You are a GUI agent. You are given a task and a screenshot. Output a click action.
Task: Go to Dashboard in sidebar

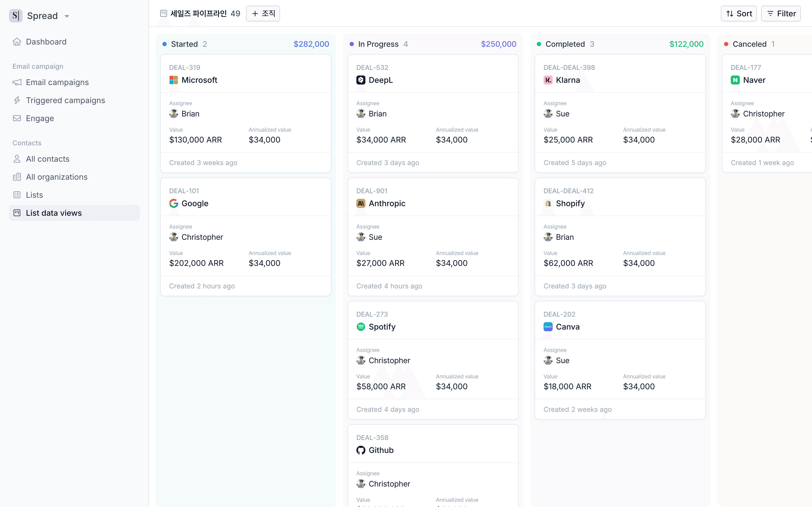click(46, 41)
